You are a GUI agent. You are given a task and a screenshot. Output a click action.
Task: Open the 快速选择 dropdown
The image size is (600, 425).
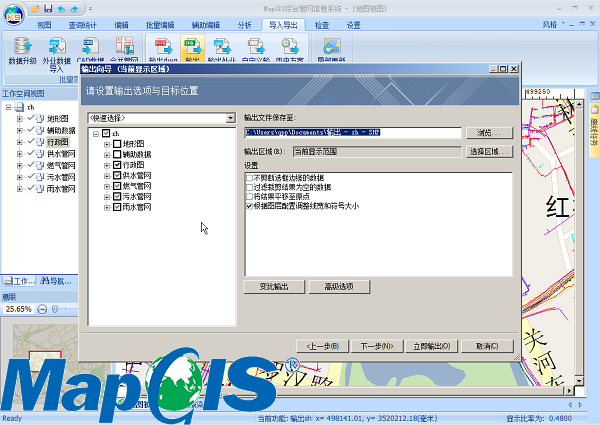(230, 118)
